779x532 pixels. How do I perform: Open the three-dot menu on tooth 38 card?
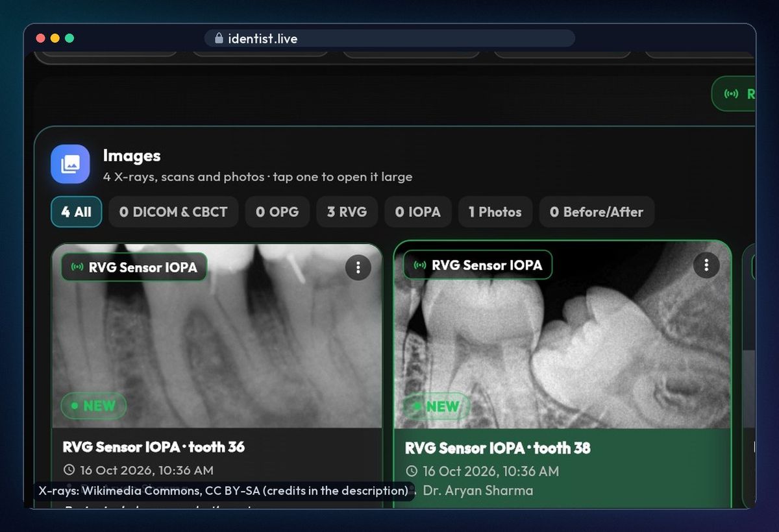[706, 265]
